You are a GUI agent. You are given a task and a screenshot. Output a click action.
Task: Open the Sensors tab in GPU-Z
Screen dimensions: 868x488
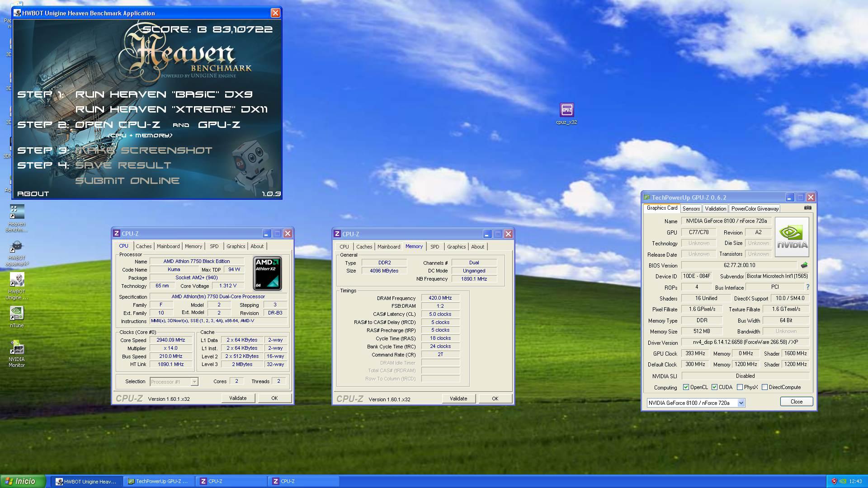[x=691, y=209]
